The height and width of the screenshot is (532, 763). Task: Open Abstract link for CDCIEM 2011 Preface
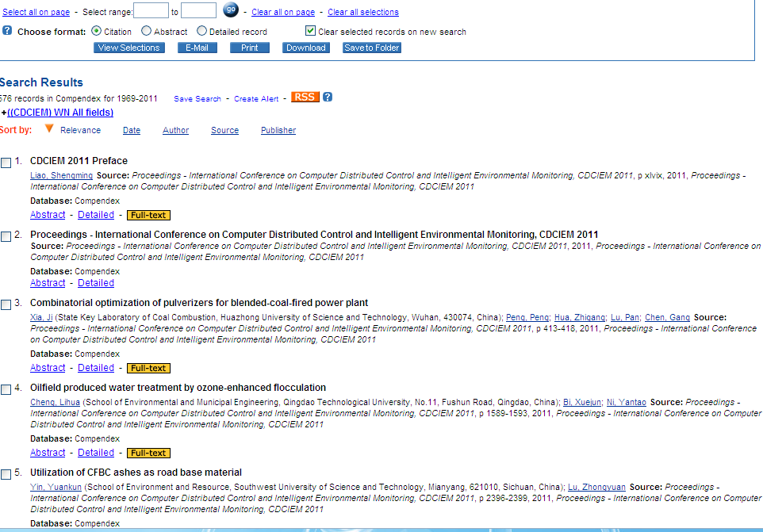pos(48,214)
